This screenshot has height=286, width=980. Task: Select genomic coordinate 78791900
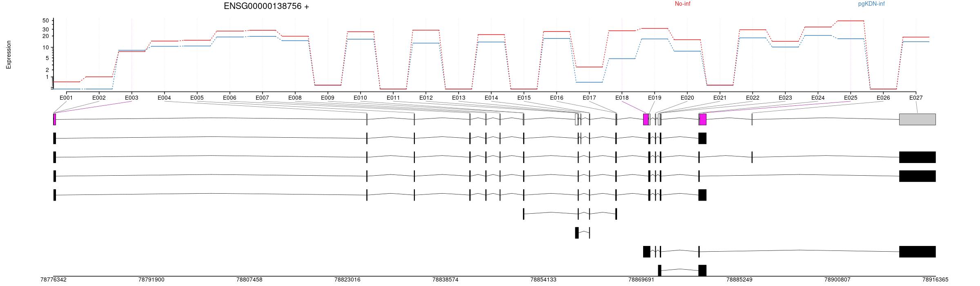(151, 280)
